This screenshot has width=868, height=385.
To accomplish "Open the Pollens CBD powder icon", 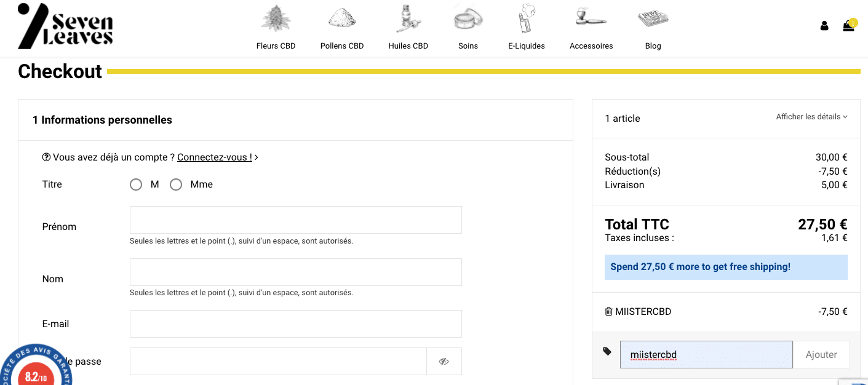I will (342, 19).
